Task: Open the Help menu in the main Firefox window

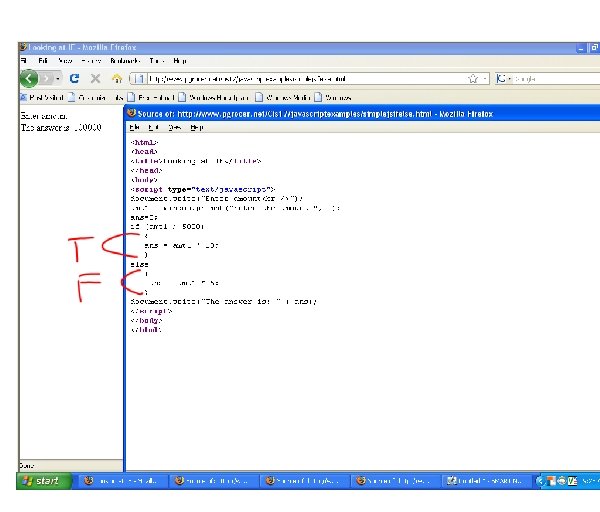Action: [x=180, y=60]
